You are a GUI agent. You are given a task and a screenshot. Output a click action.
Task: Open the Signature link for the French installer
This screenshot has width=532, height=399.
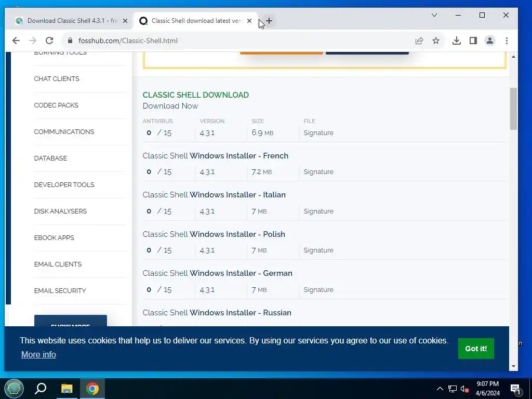(318, 171)
